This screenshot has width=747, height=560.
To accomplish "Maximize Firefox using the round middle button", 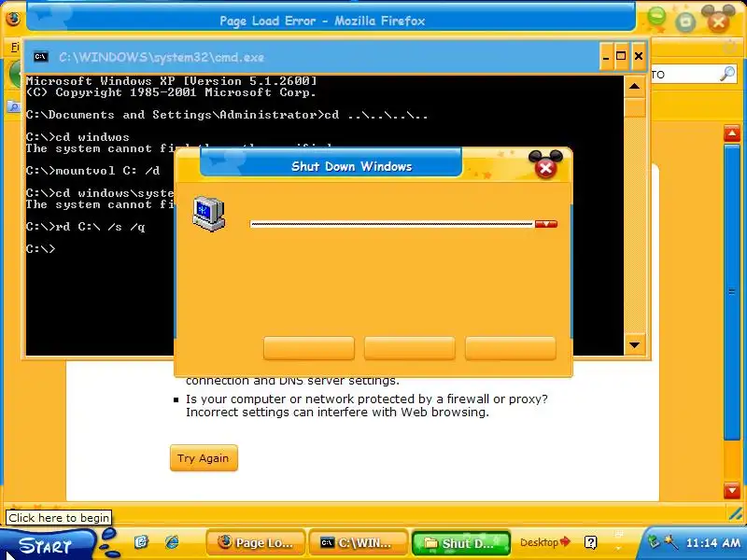I will click(685, 21).
